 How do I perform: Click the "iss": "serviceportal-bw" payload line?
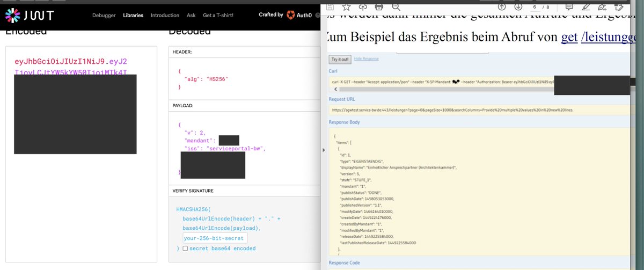coord(225,148)
